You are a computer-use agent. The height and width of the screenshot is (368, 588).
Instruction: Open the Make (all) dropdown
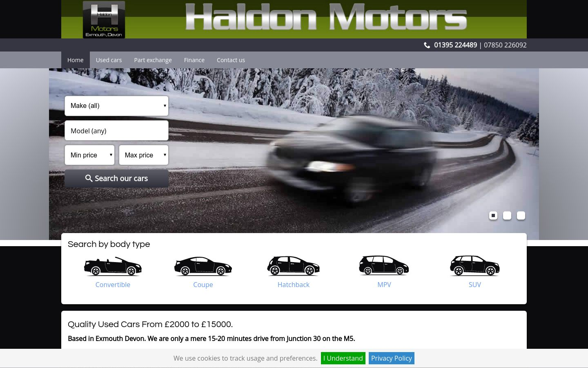(116, 106)
